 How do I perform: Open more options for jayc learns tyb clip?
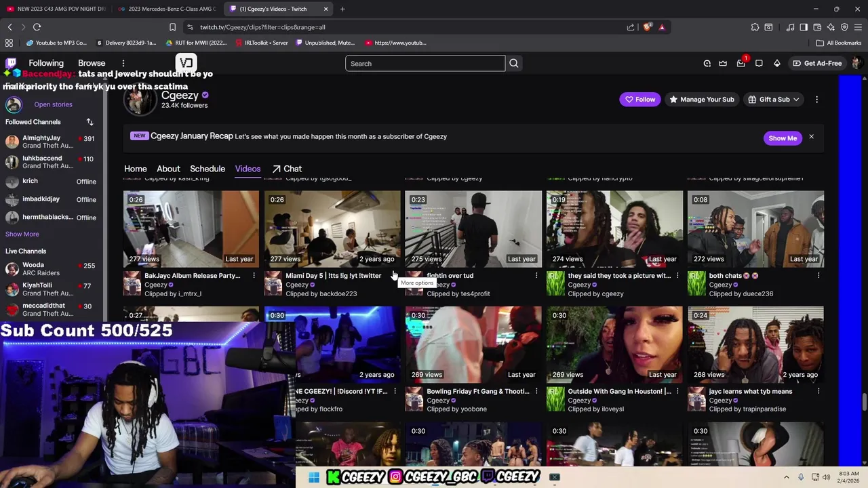coord(818,391)
